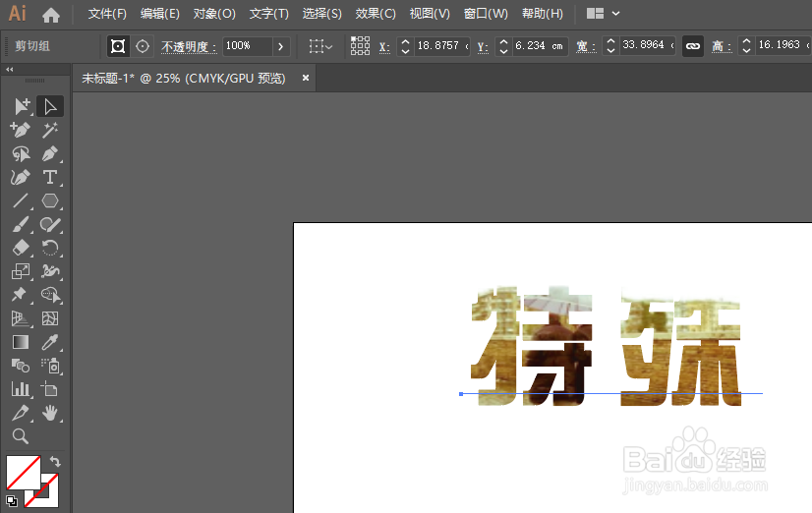
Task: Open the arrange documents layout icon
Action: pos(595,14)
